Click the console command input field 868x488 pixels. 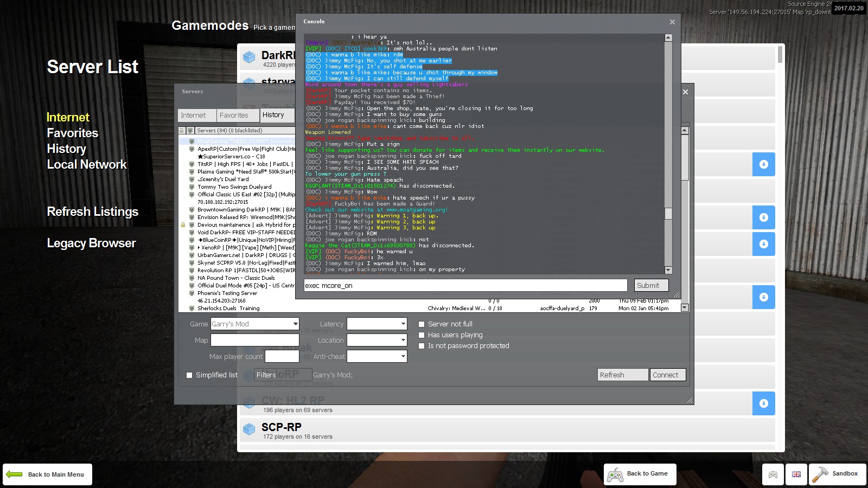[x=465, y=286]
